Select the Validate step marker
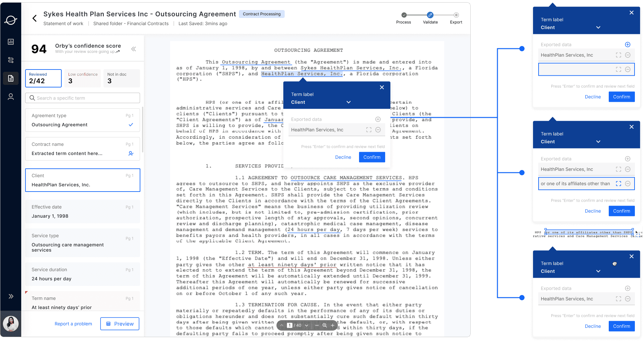The height and width of the screenshot is (342, 644). 430,15
